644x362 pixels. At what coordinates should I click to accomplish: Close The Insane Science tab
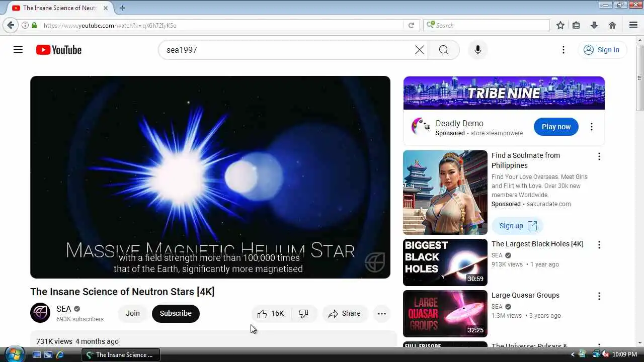[x=106, y=8]
